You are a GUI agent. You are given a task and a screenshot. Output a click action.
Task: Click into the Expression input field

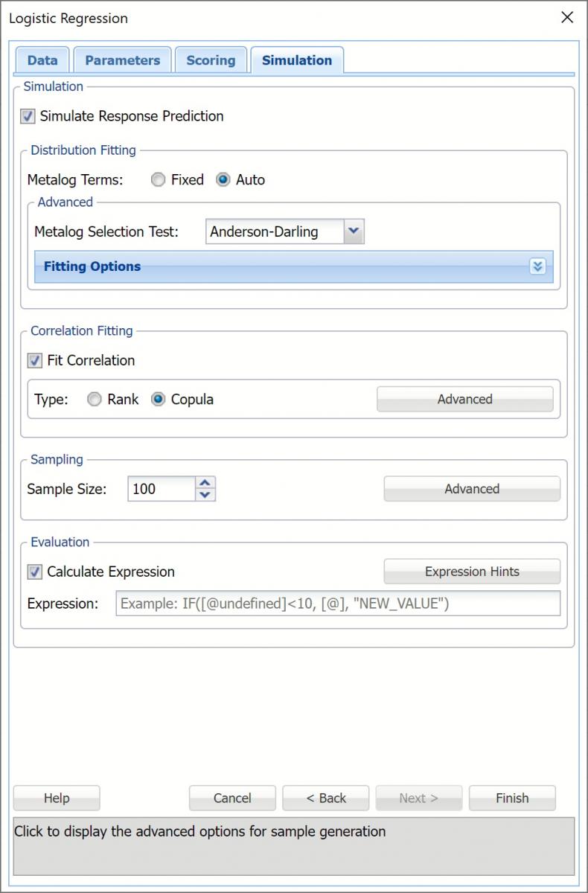(x=338, y=604)
